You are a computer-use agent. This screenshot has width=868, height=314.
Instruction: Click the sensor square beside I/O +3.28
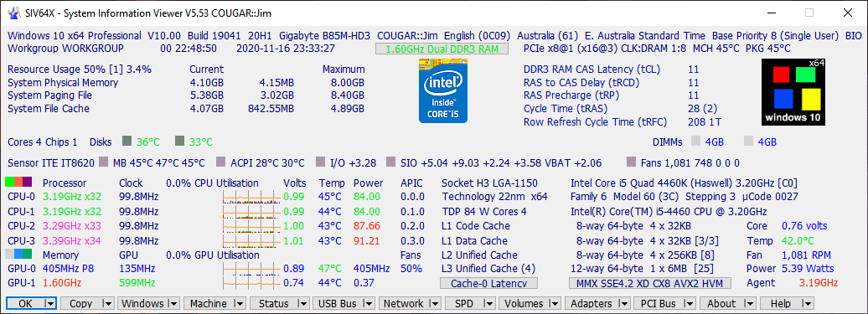[x=320, y=162]
